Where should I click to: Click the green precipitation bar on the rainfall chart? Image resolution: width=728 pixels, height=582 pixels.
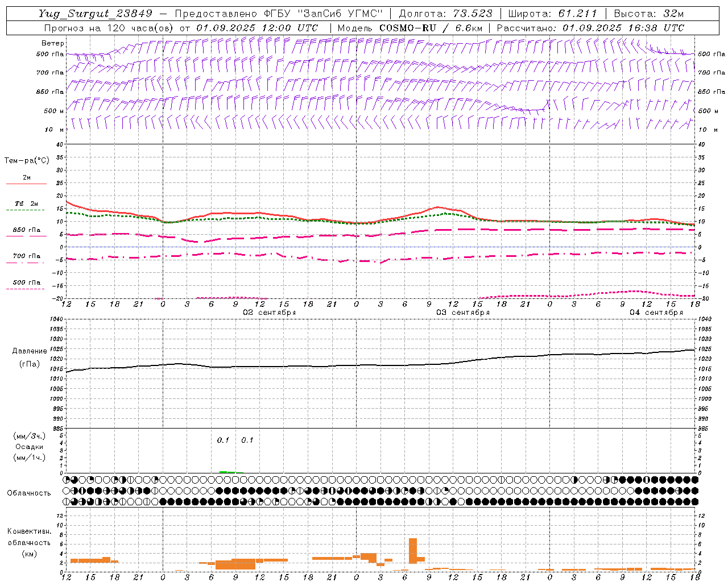pyautogui.click(x=227, y=472)
